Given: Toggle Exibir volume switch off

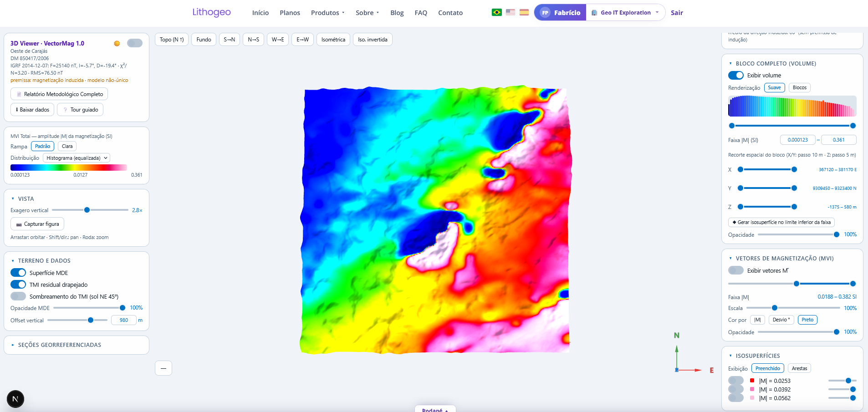Looking at the screenshot, I should (736, 75).
